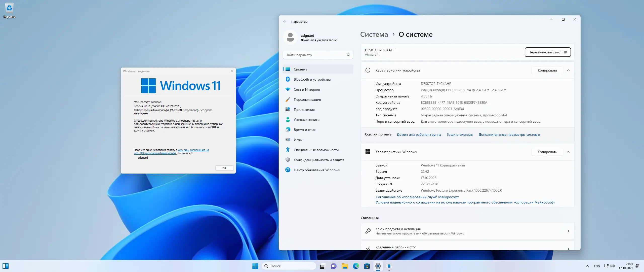This screenshot has width=644, height=272.
Task: Open Microsoft Store taskbar icon
Action: pyautogui.click(x=367, y=266)
